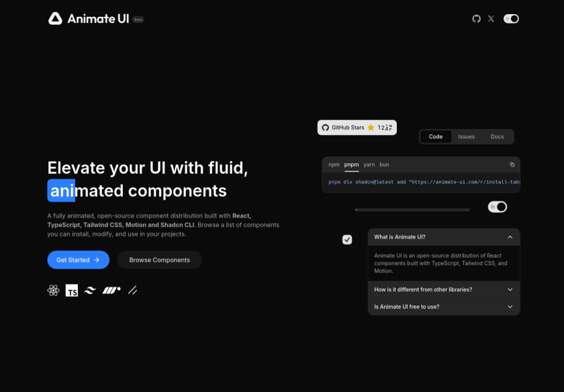Select the Issues tab

pos(466,137)
